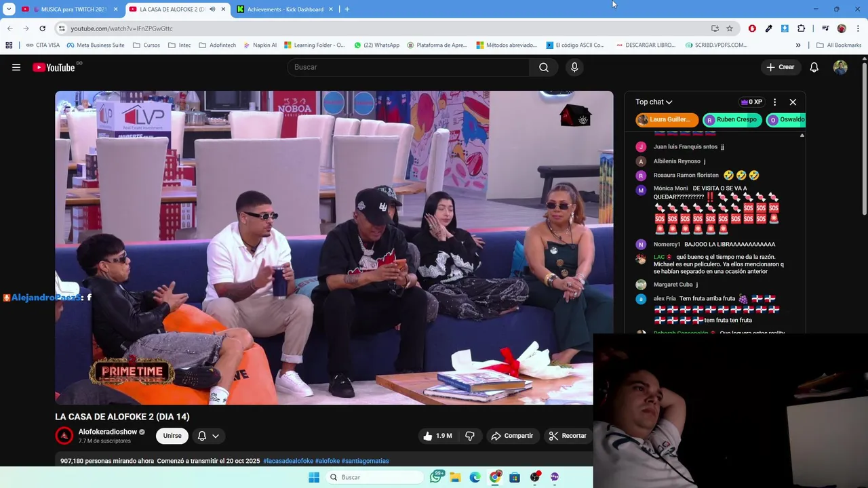
Task: Click the Crear button
Action: point(780,67)
